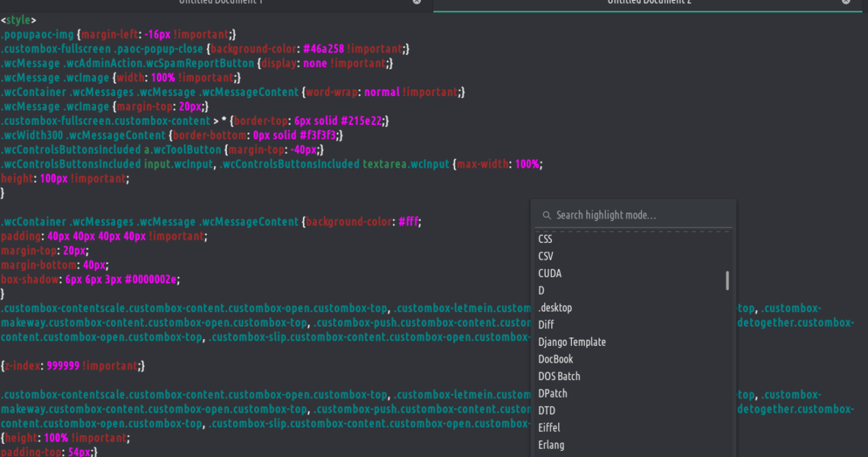Click the highlight mode list scrollbar handle

click(727, 280)
